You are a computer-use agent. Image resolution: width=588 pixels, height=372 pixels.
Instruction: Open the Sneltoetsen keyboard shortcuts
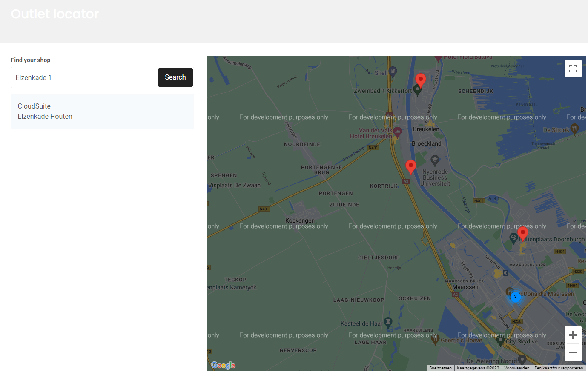coord(440,368)
